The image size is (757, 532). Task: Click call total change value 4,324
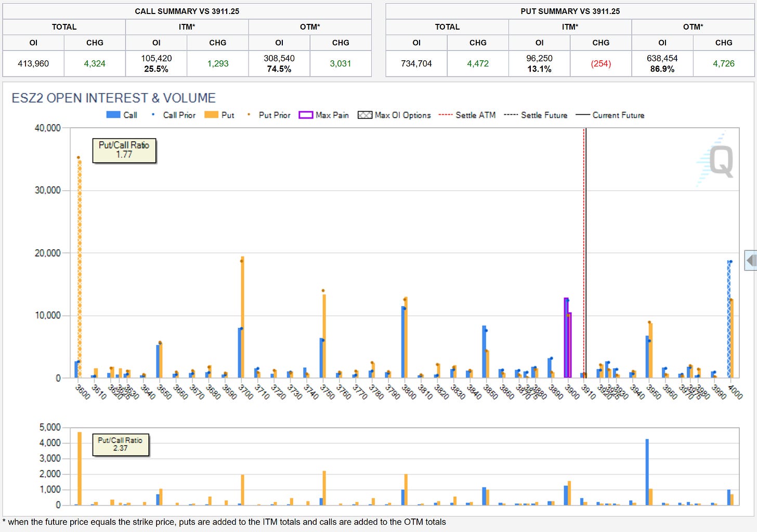coord(95,63)
